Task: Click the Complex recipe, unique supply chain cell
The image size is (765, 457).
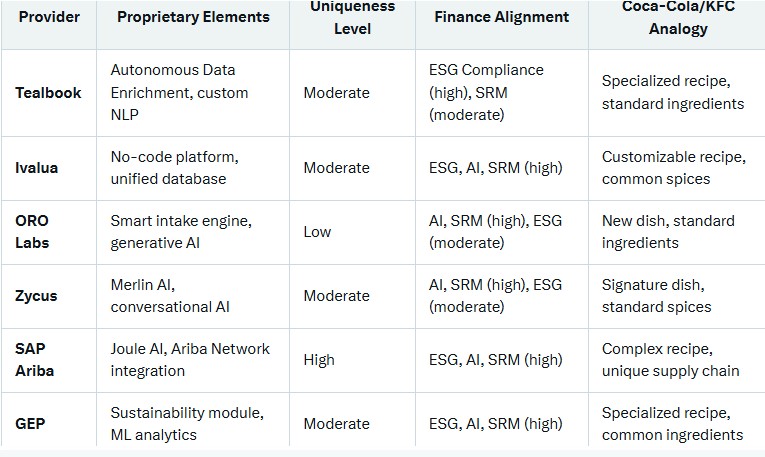Action: [670, 360]
